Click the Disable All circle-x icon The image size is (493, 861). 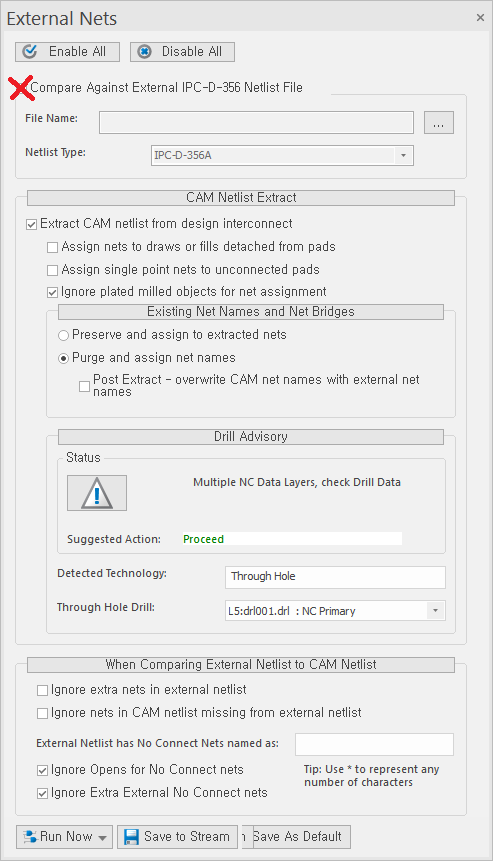(x=144, y=52)
